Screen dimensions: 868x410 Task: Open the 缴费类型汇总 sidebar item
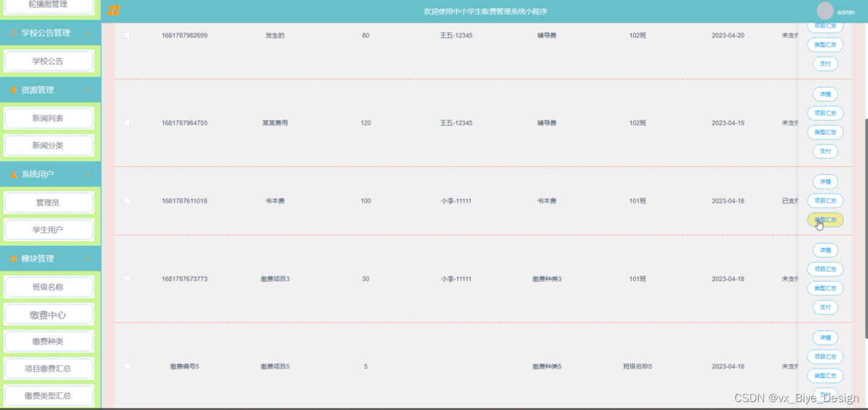(49, 396)
